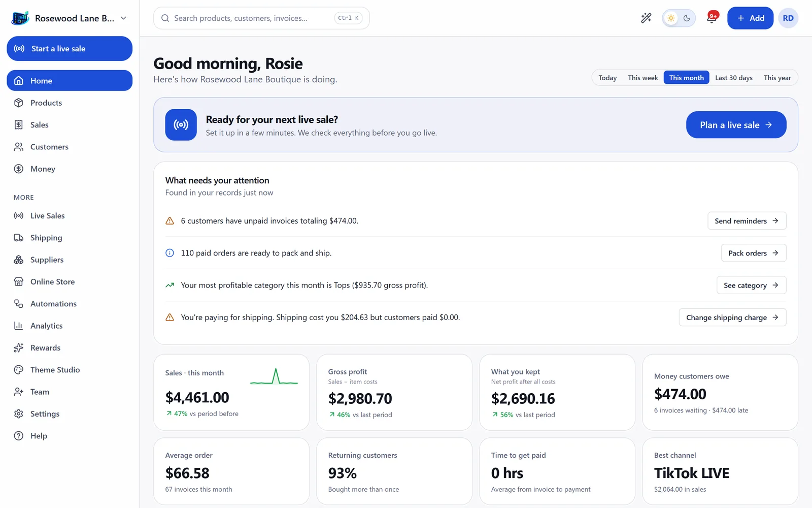Open Theme Studio palette icon

coord(19,370)
